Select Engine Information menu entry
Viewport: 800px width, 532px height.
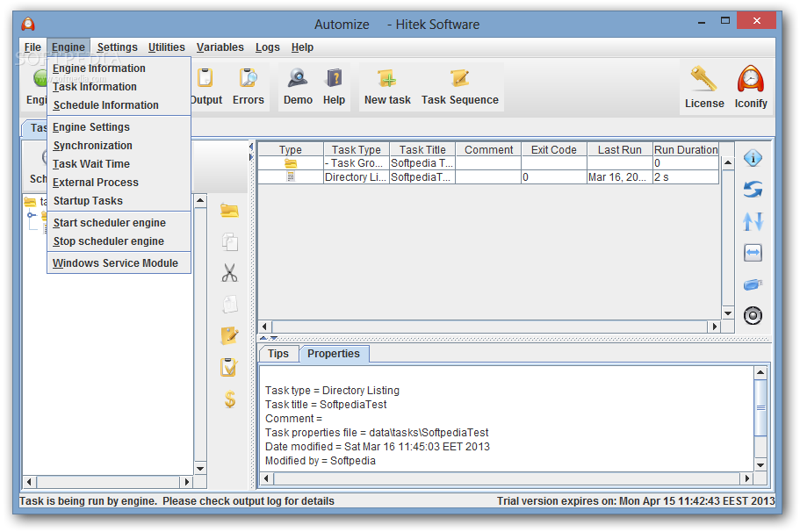click(x=119, y=68)
